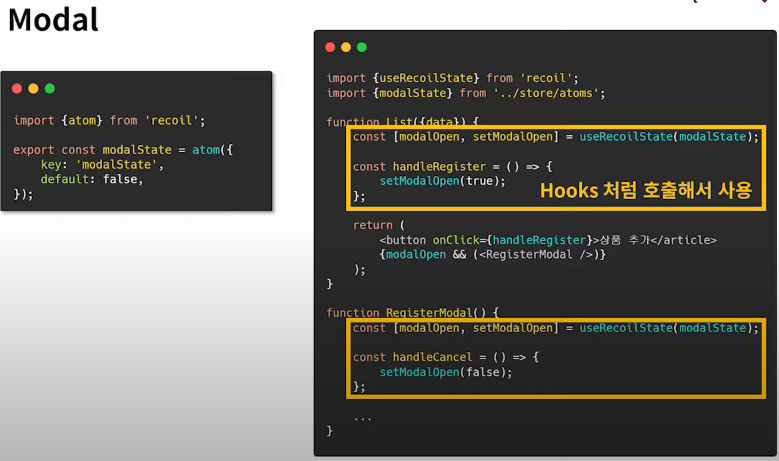
Task: Click the yellow dot on the atom code window
Action: click(33, 88)
